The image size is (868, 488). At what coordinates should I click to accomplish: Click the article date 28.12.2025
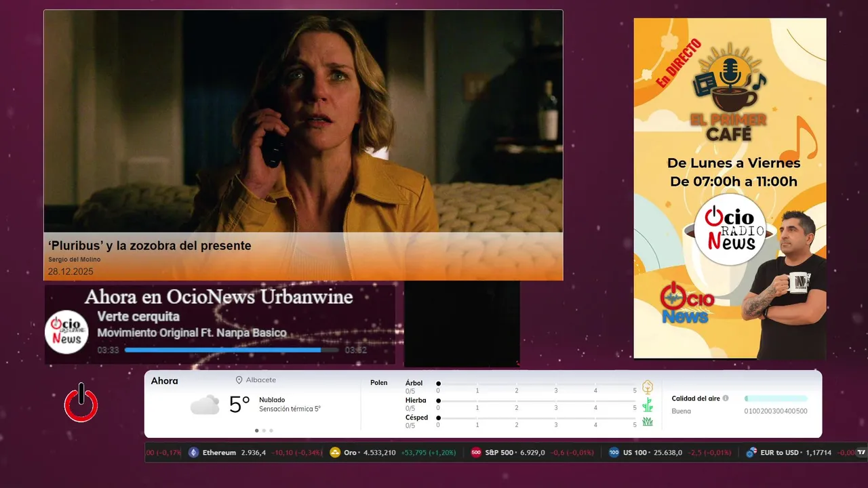tap(71, 272)
